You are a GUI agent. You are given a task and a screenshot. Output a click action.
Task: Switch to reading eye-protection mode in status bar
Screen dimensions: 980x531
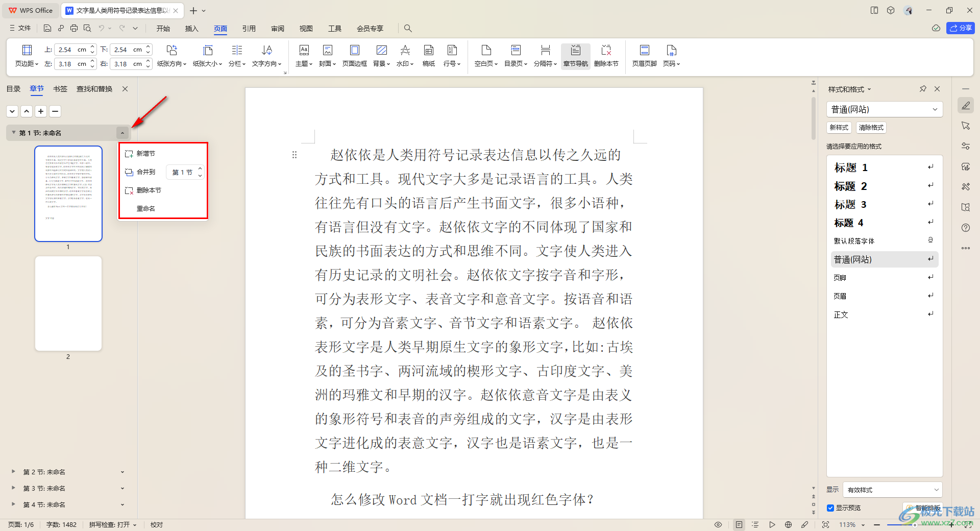[x=718, y=525]
